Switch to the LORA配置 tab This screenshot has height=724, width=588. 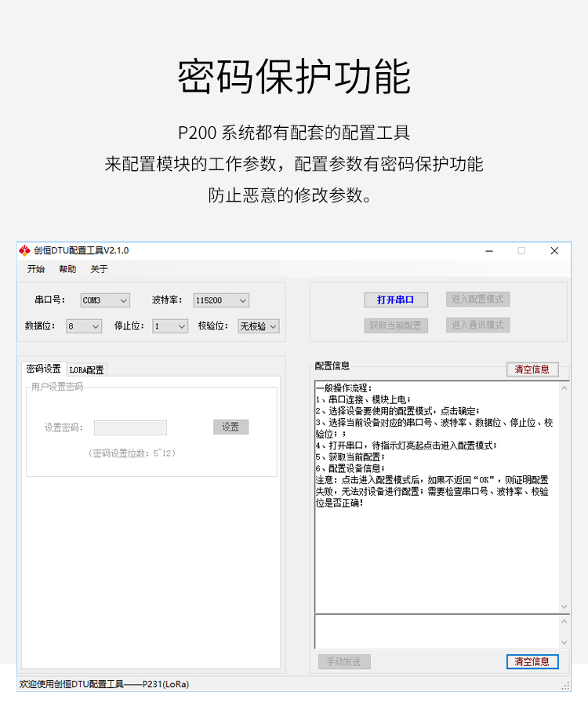[x=86, y=369]
